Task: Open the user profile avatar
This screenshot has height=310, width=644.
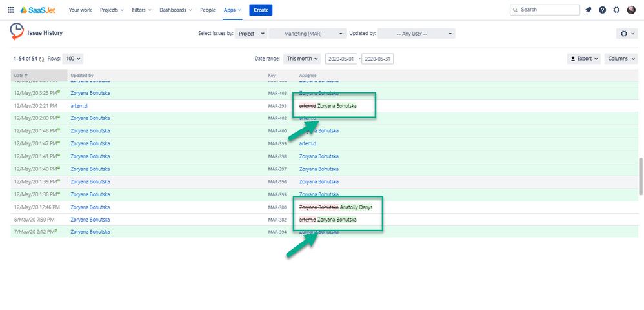Action: pos(631,10)
